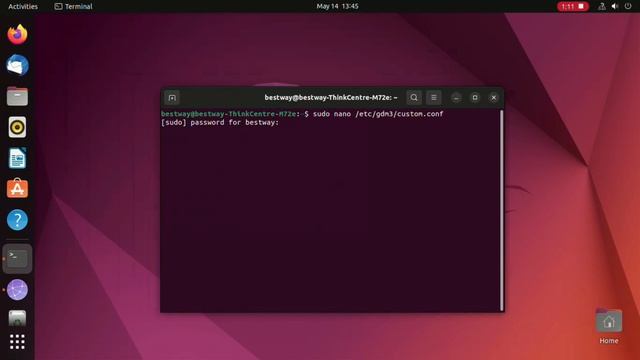Viewport: 640px width, 360px height.
Task: Open the Trash icon in dock
Action: click(x=17, y=318)
